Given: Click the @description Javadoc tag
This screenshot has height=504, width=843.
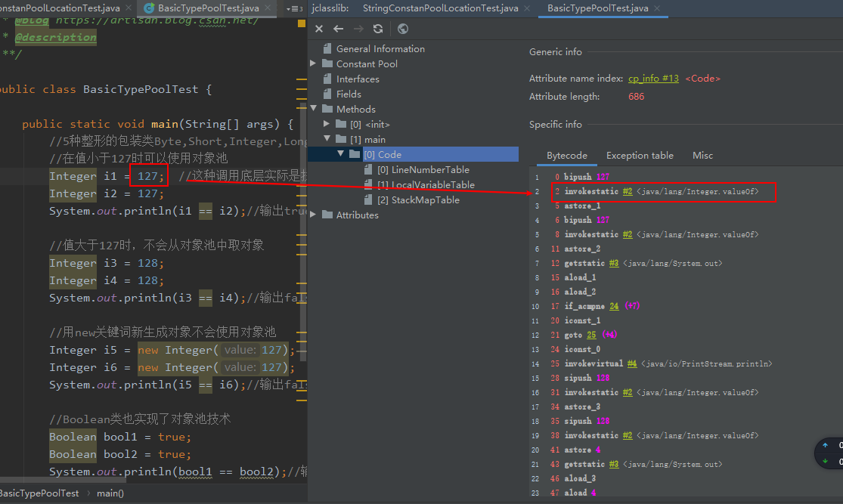Looking at the screenshot, I should [x=56, y=37].
